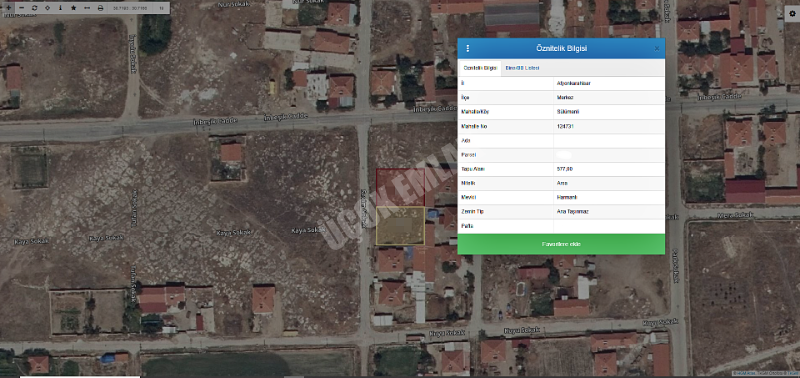The image size is (800, 378).
Task: Click the print map icon
Action: point(100,8)
